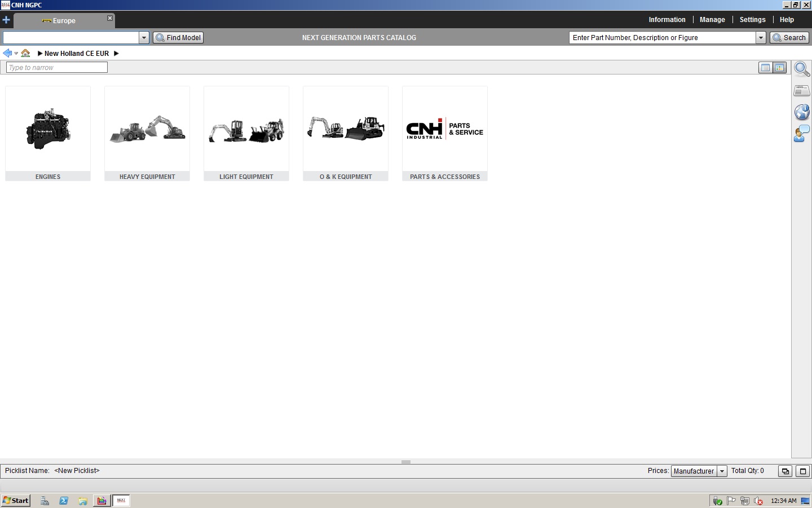Screen dimensions: 812x508
Task: Switch to the Europe tab
Action: tap(64, 21)
